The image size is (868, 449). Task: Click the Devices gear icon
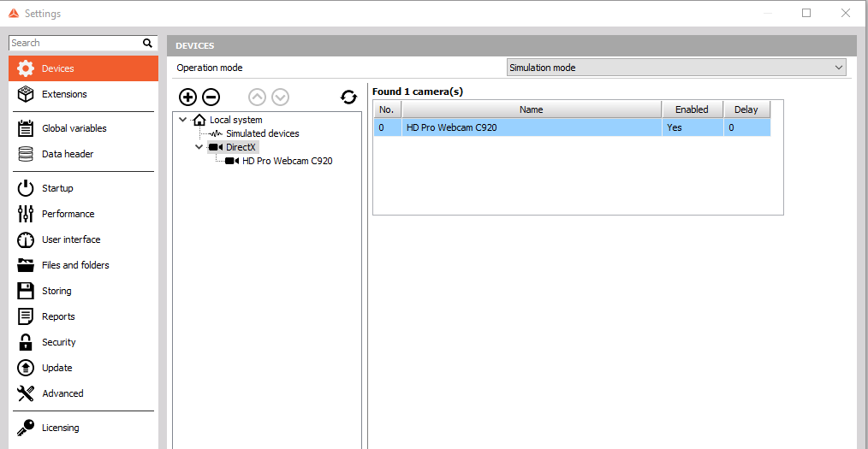click(x=26, y=68)
